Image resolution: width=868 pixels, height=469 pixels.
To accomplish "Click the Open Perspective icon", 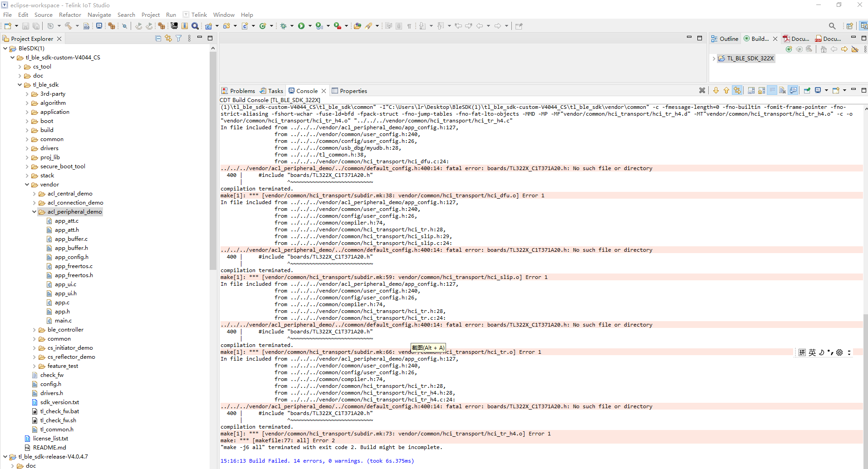I will tap(850, 26).
